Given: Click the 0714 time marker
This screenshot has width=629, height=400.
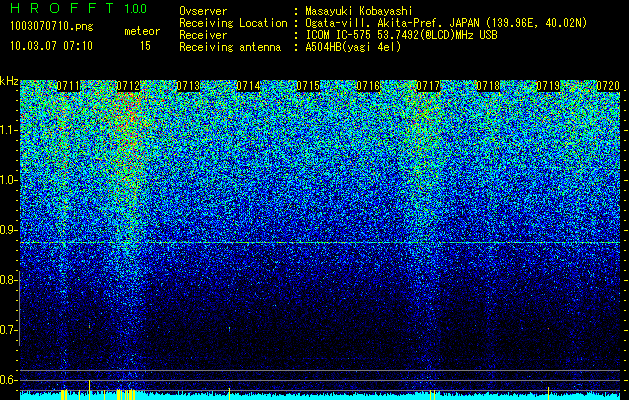Looking at the screenshot, I should (x=248, y=86).
